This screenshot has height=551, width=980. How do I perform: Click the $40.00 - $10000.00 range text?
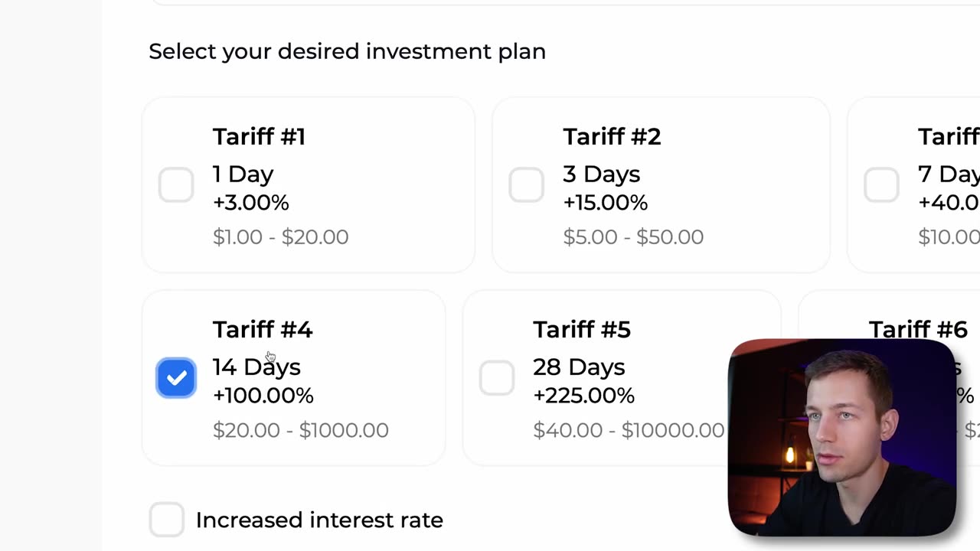(x=629, y=430)
